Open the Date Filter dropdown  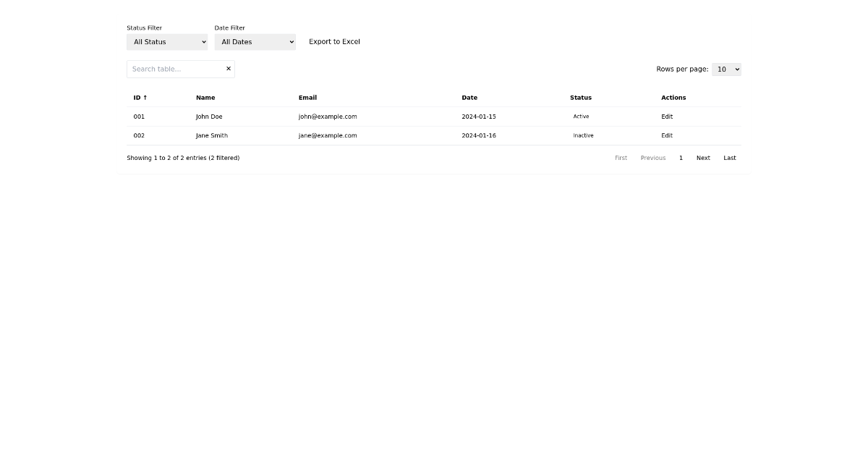(x=255, y=41)
